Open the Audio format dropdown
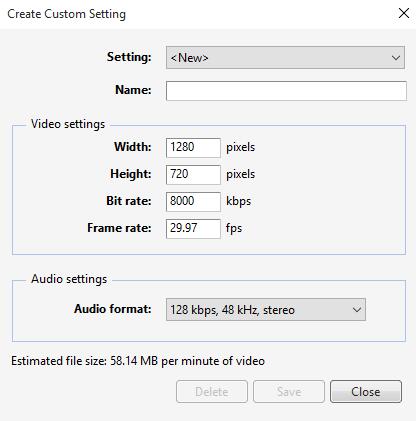 tap(266, 310)
